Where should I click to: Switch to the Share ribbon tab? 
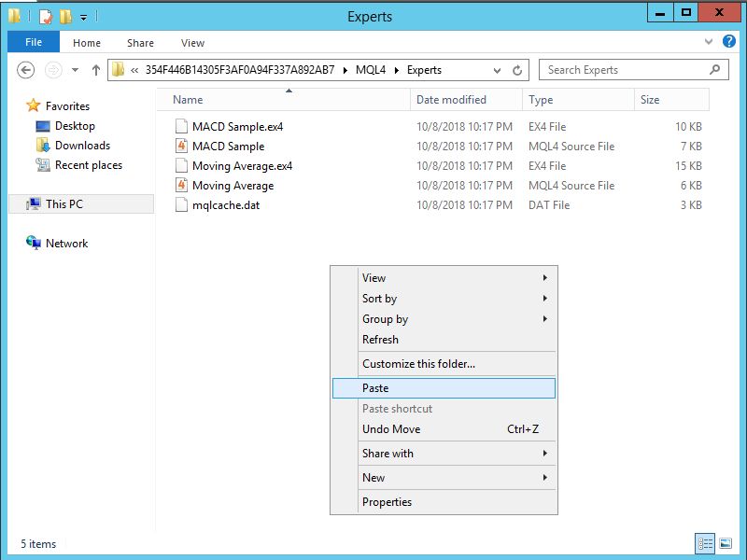click(x=141, y=43)
